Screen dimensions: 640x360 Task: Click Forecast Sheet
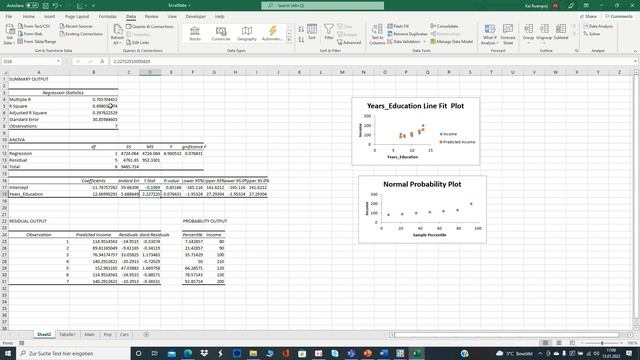click(508, 34)
